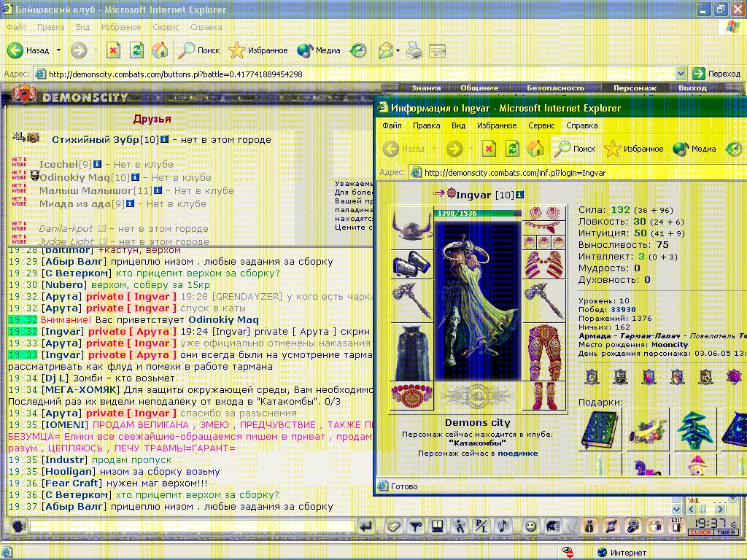Click horizontal scrollbar right arrow near clock
This screenshot has width=747, height=560.
click(x=720, y=509)
